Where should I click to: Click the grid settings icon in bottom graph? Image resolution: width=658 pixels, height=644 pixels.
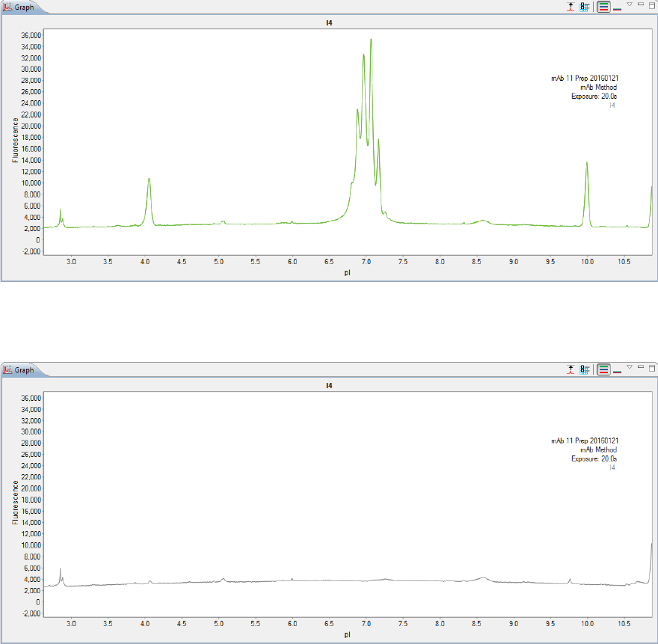pyautogui.click(x=584, y=369)
